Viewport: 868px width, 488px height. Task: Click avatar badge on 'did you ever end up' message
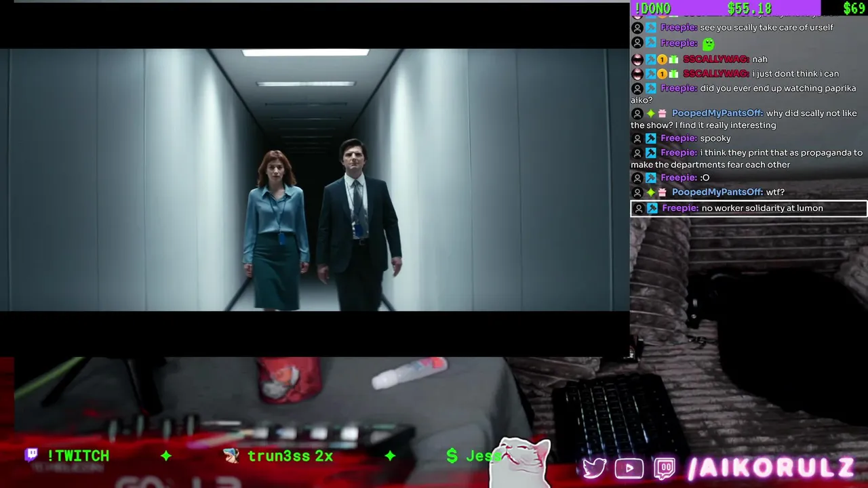tap(637, 88)
